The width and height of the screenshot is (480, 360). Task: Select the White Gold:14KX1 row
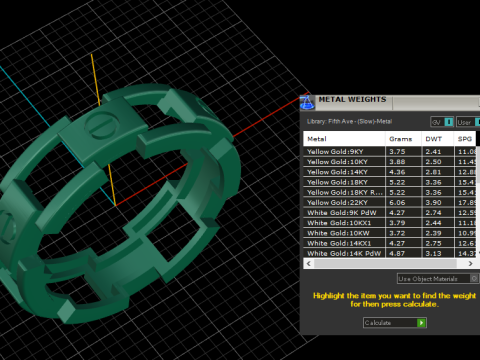click(x=389, y=243)
